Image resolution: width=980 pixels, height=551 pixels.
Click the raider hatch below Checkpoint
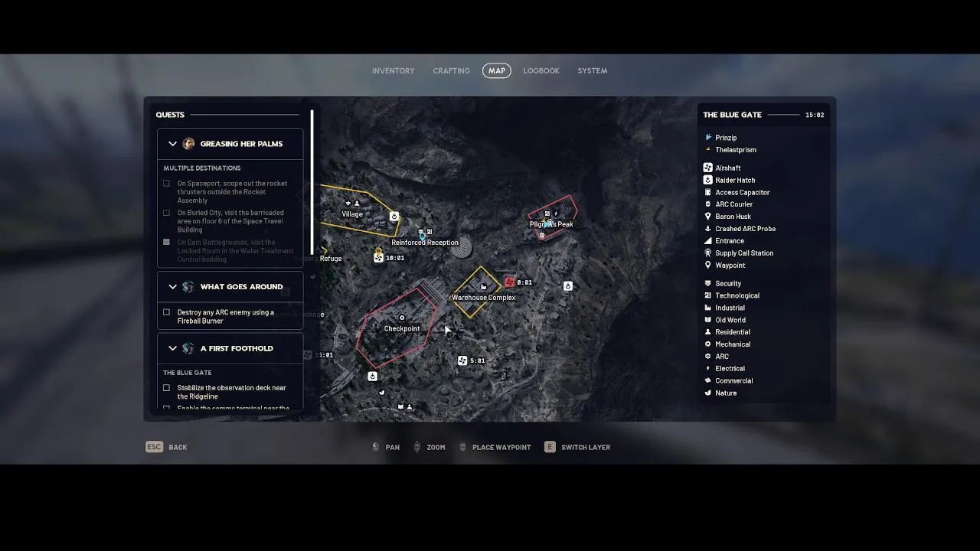pos(372,376)
